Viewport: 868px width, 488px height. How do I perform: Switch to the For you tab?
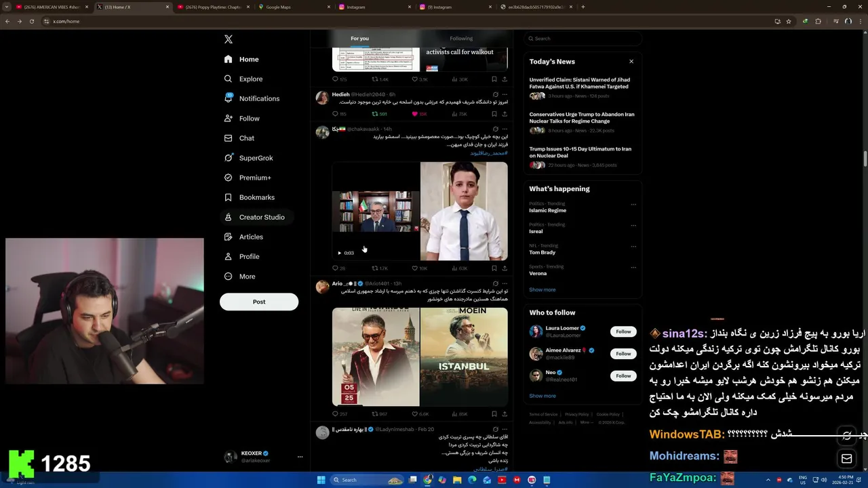[x=359, y=39]
